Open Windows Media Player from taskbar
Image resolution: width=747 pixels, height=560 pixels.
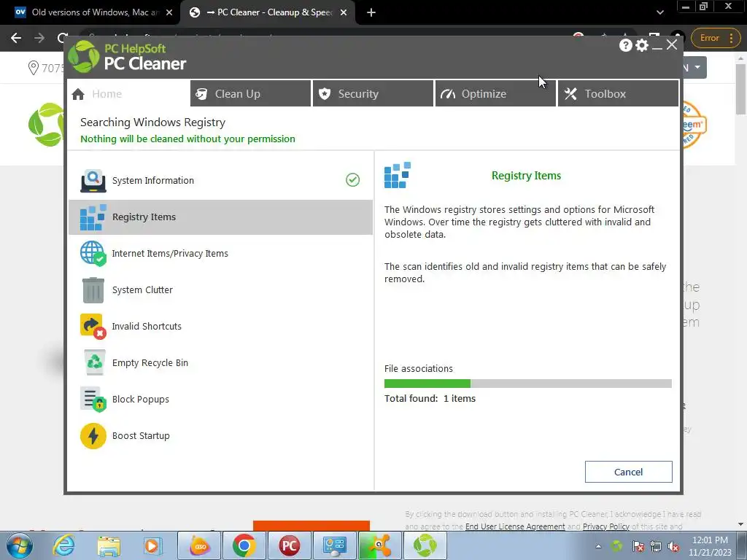tap(153, 545)
